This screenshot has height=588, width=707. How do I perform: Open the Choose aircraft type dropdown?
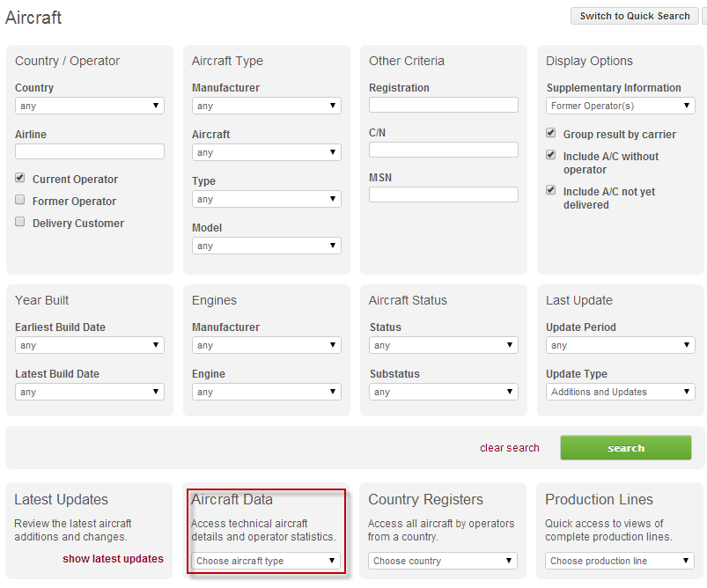tap(267, 561)
